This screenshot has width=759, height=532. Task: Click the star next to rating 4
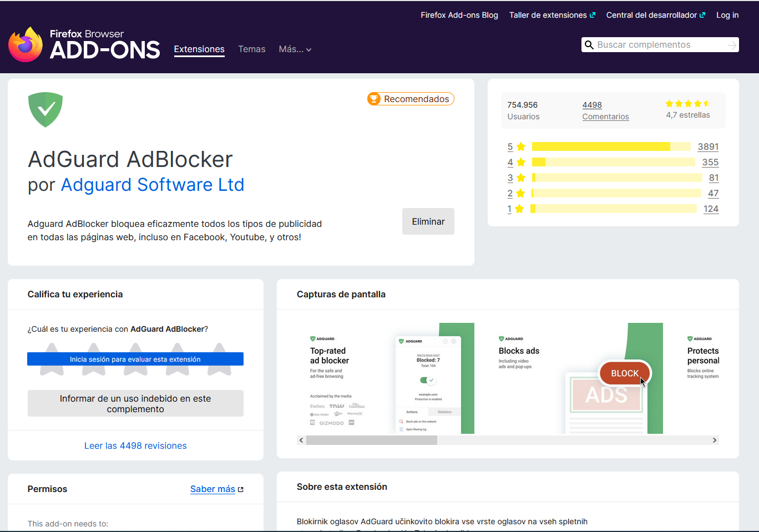click(521, 162)
